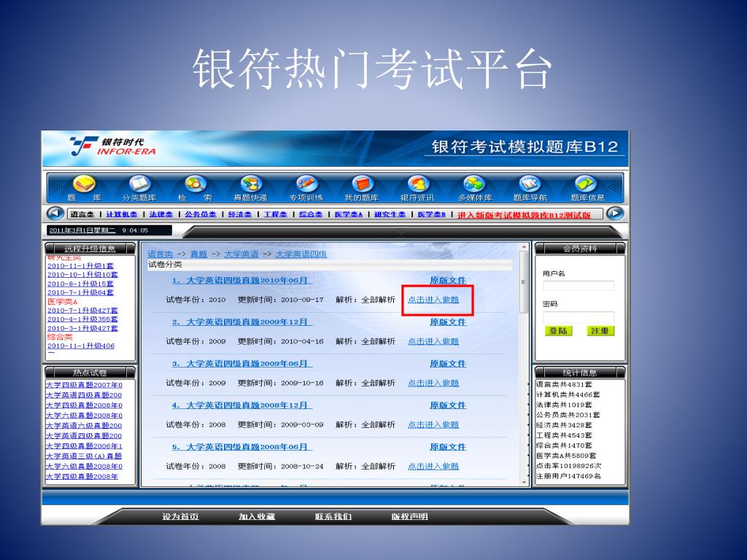Click the paper list scrollbar down arrow
Screen dimensions: 747x560
524,482
